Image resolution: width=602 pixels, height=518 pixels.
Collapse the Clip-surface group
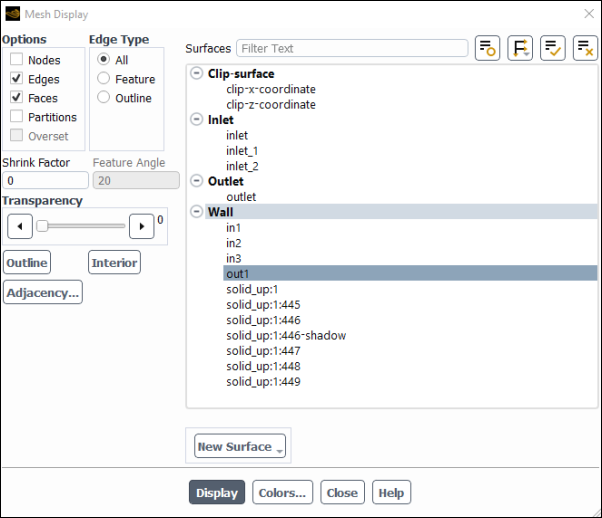(x=197, y=74)
